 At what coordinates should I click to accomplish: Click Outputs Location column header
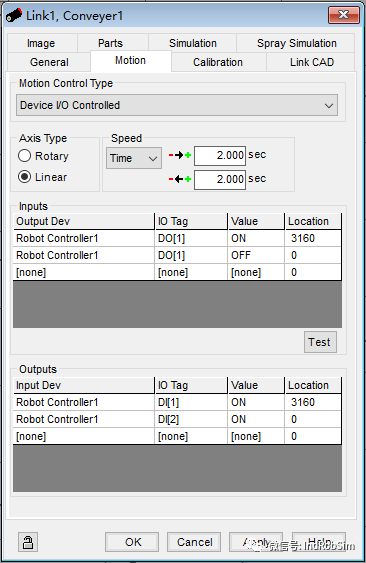click(313, 385)
